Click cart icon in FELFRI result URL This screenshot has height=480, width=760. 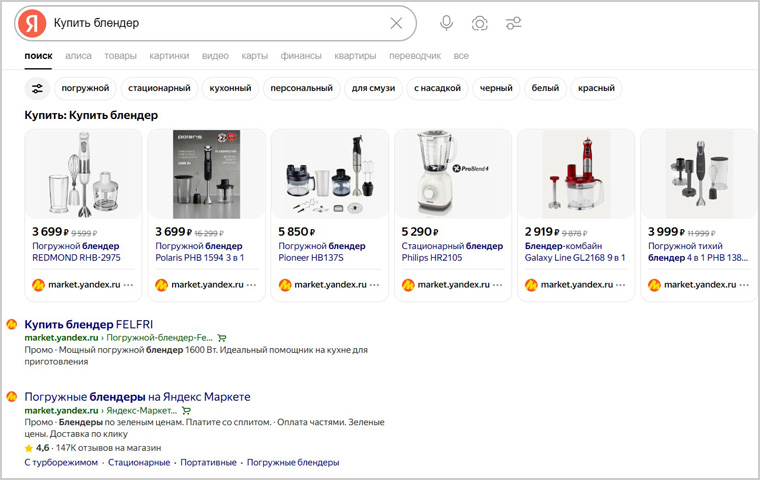222,338
